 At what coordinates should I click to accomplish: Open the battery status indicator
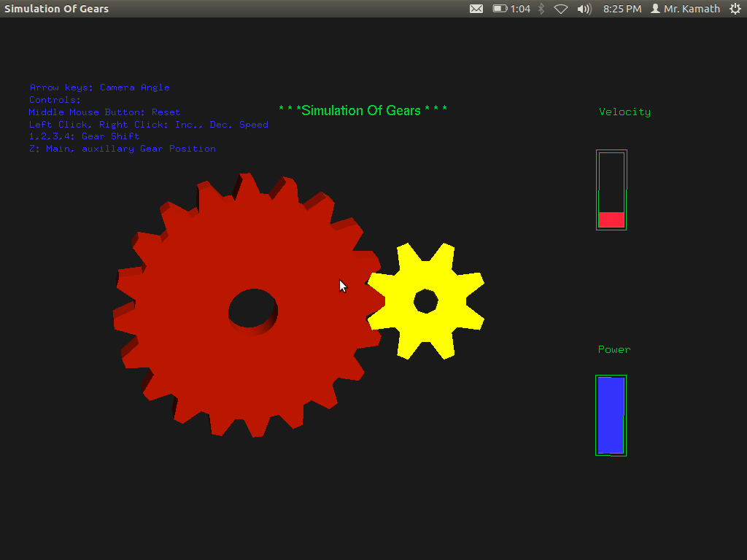(x=500, y=9)
